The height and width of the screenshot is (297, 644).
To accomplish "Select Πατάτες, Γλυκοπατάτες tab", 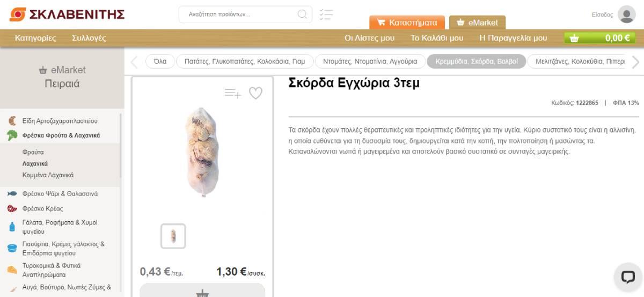I will point(245,61).
